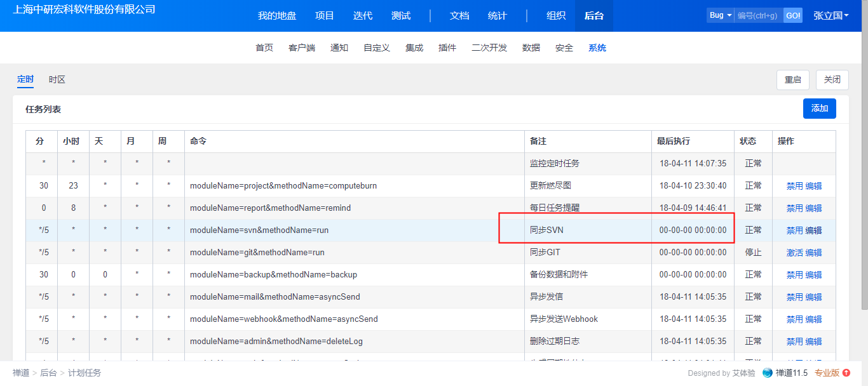Screen dimensions: 868x386
Task: Switch to the 时区 tab
Action: tap(57, 80)
